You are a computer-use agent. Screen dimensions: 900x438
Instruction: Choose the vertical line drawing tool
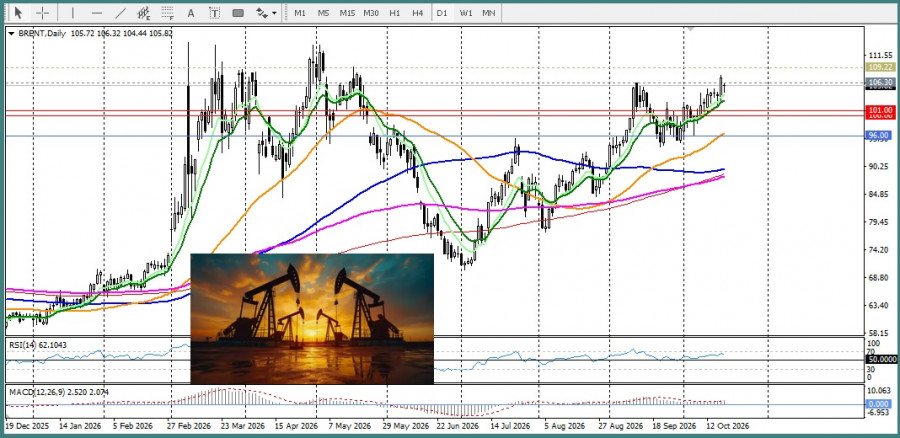[72, 13]
